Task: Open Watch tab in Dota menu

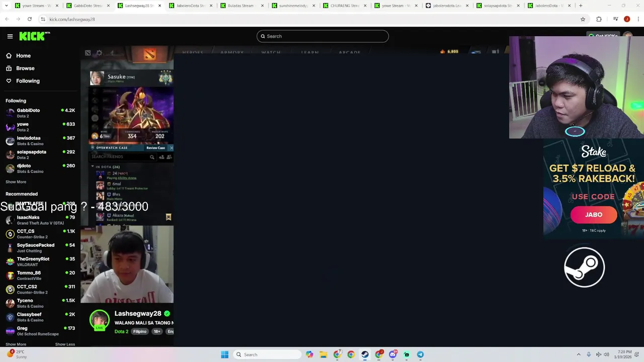Action: click(271, 52)
